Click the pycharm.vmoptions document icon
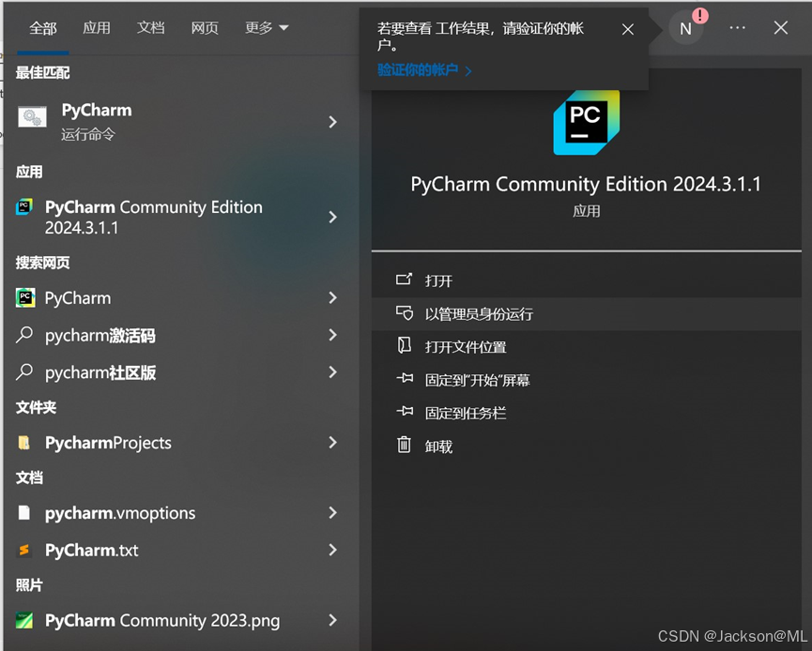The image size is (812, 651). tap(23, 513)
